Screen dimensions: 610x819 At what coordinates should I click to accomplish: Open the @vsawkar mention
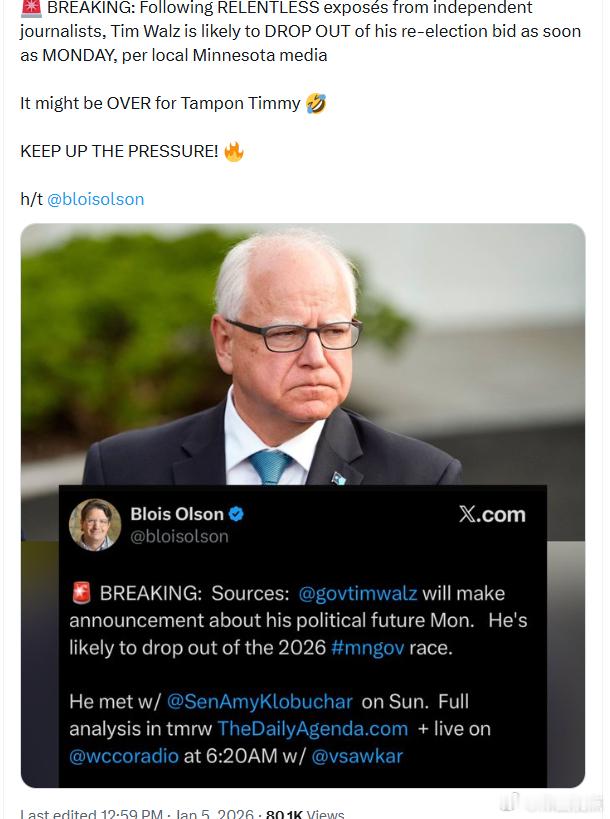[x=357, y=755]
